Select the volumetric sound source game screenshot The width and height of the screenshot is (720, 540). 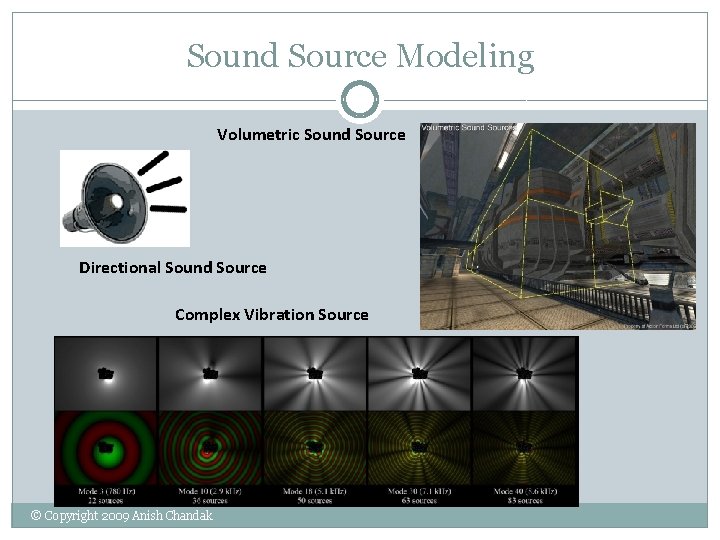point(558,226)
